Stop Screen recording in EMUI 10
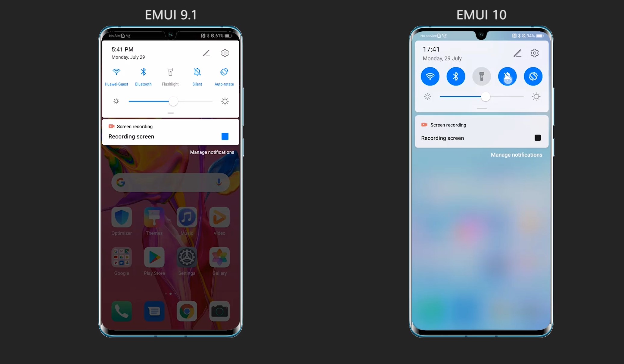This screenshot has height=364, width=624. 537,138
